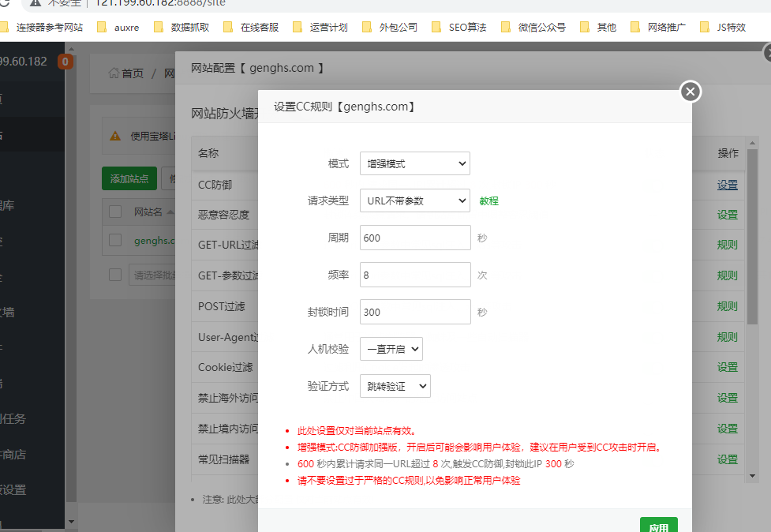Click the CC防御 row name
771x532 pixels.
coord(215,185)
